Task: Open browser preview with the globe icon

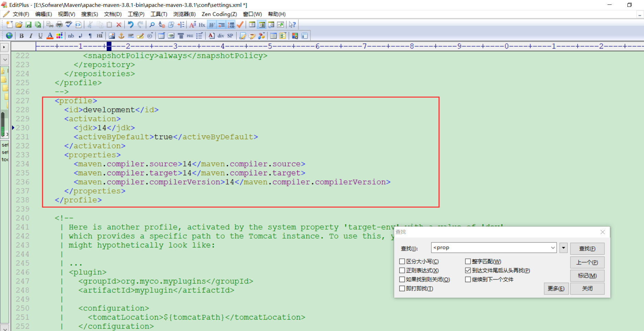Action: (x=9, y=35)
